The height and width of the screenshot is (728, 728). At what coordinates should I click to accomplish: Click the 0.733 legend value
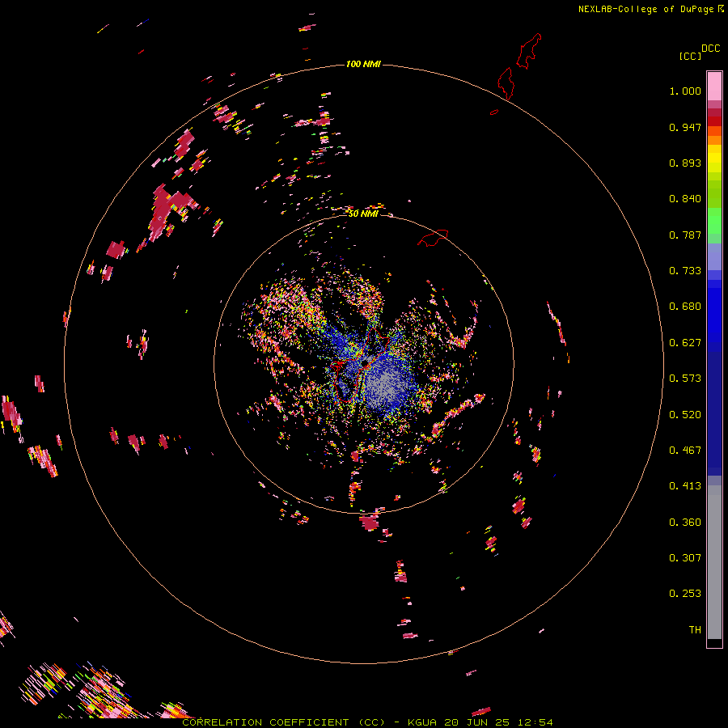click(685, 271)
